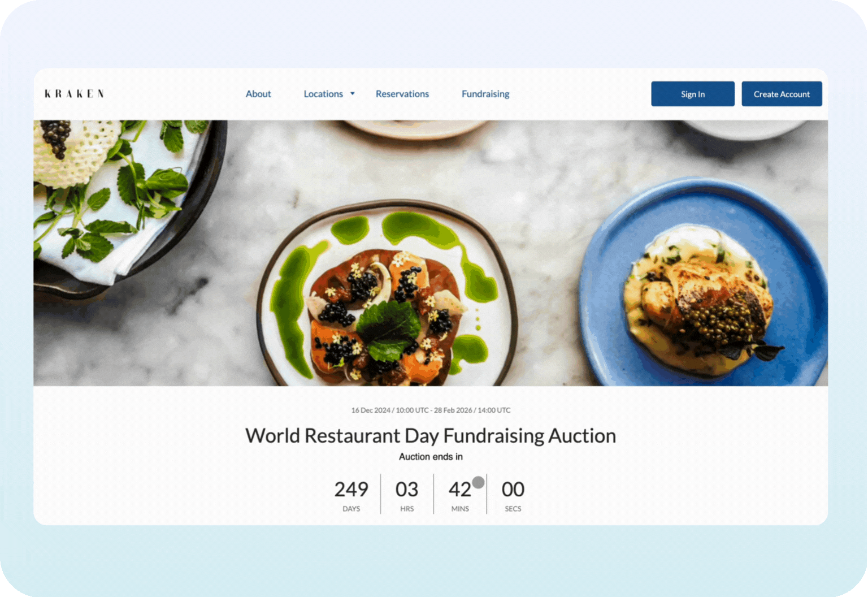Viewport: 868px width, 597px height.
Task: Open the Fundraising page
Action: pos(485,94)
